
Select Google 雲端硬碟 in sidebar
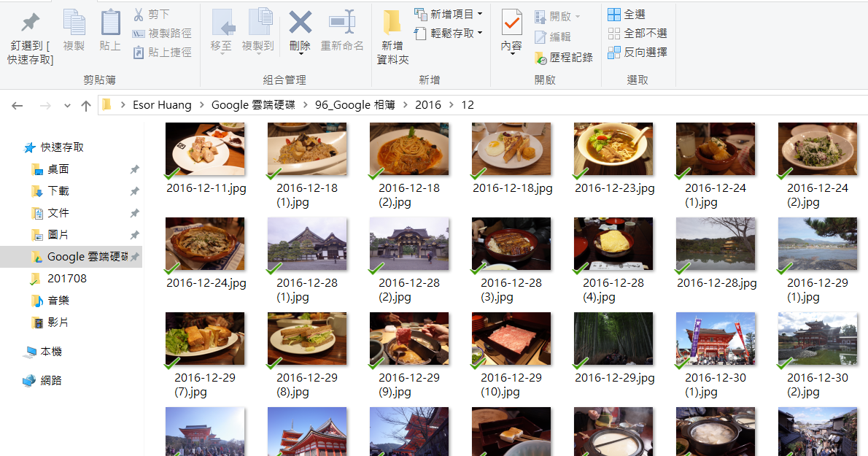[71, 257]
